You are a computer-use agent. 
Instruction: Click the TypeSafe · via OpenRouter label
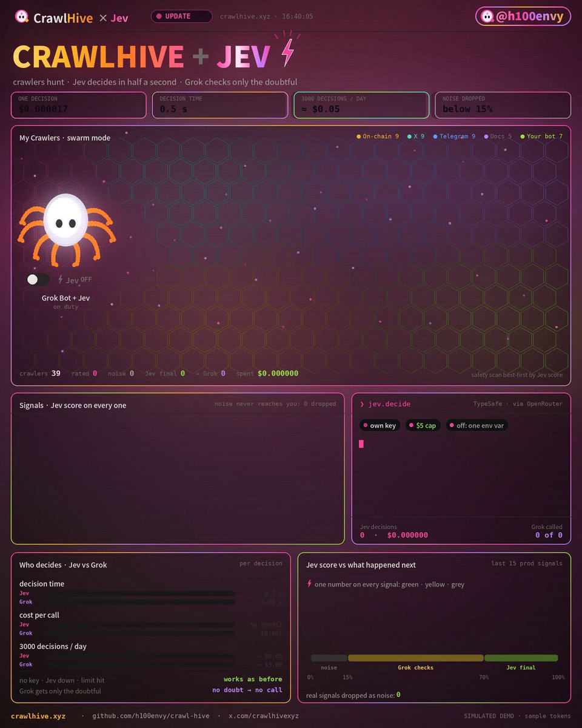click(x=518, y=404)
